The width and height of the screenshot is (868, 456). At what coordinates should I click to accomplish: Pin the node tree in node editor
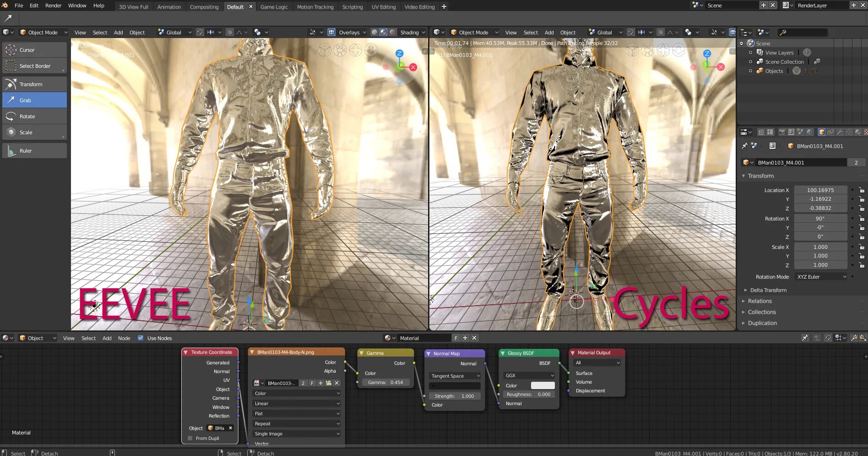[x=805, y=338]
